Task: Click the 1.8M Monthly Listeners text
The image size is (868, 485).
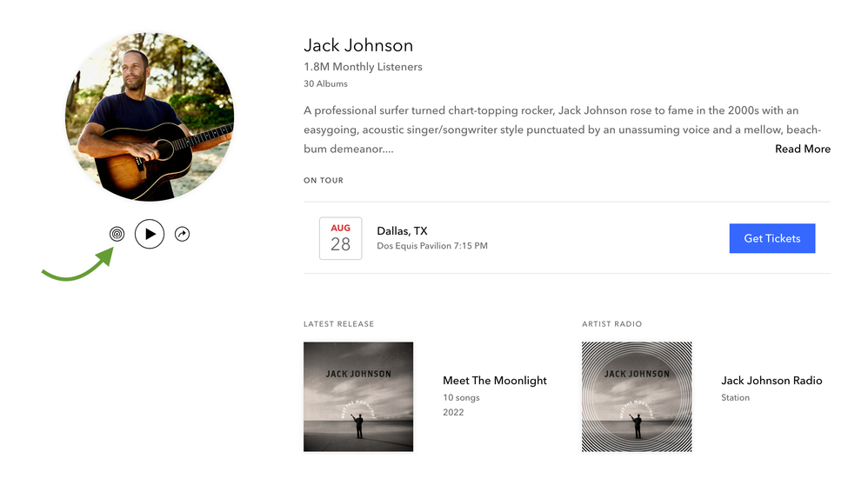Action: [363, 67]
